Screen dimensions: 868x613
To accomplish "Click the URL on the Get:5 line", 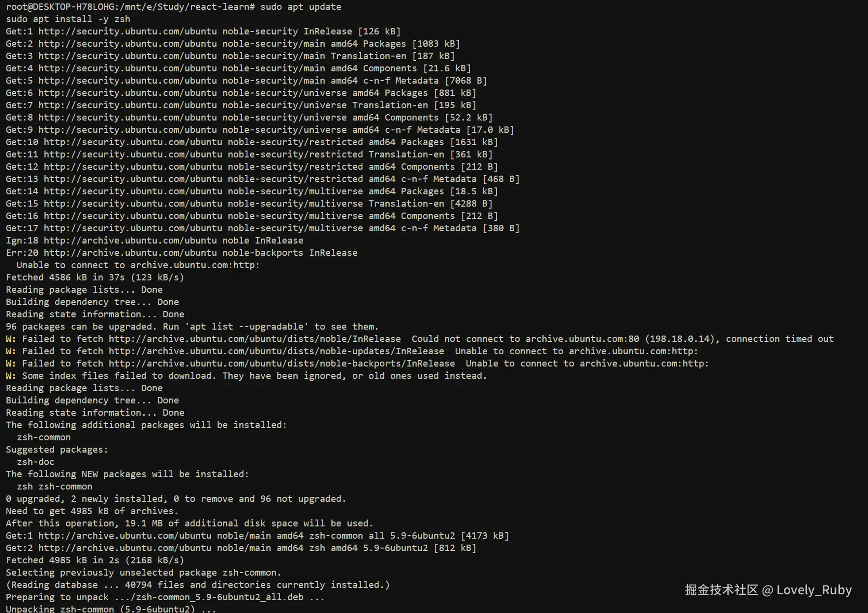I will [127, 81].
